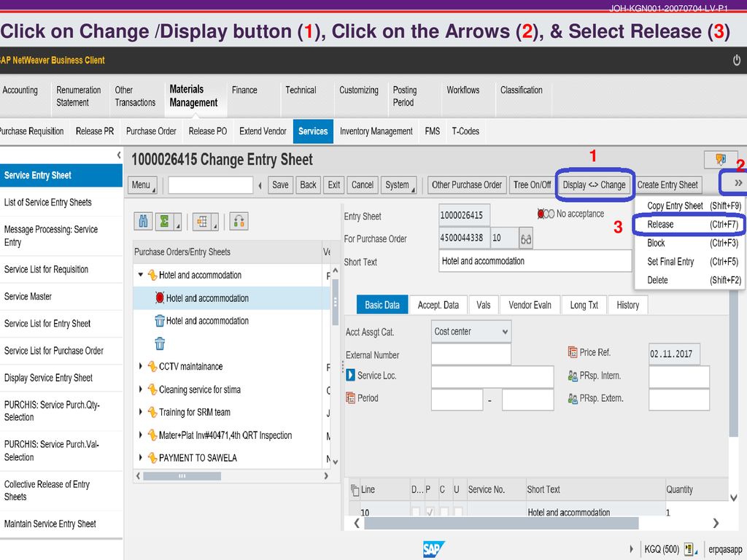Expand the Training for SRM team node
This screenshot has height=560, width=747.
point(141,411)
